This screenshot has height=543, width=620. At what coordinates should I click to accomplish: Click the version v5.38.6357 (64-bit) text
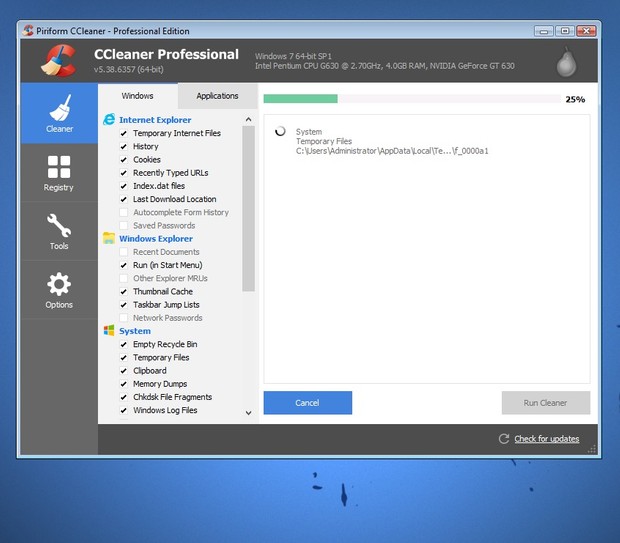coord(129,69)
